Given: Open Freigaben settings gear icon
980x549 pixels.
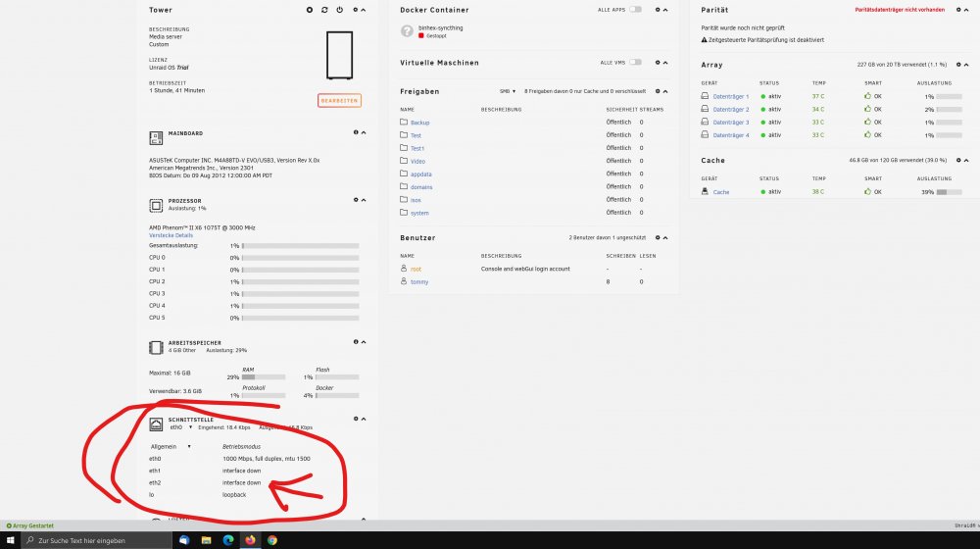Looking at the screenshot, I should (658, 91).
